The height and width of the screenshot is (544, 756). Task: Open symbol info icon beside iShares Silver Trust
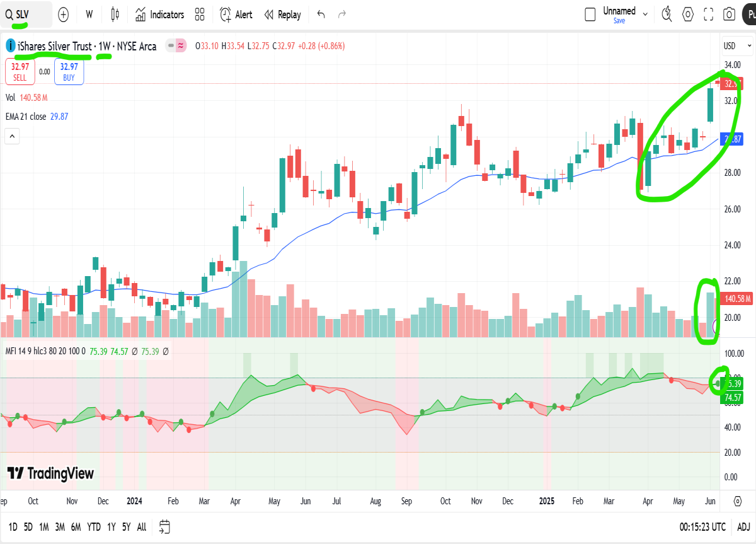[11, 45]
